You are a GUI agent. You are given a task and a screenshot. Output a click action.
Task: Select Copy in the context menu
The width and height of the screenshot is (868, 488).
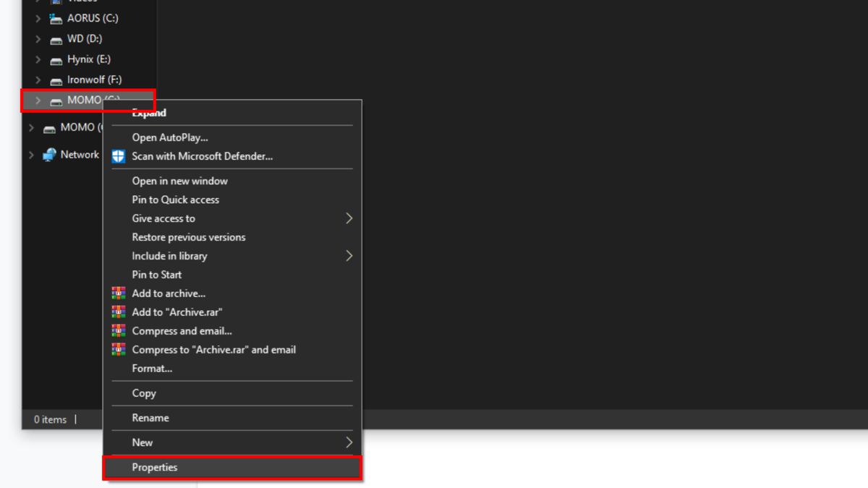click(143, 393)
